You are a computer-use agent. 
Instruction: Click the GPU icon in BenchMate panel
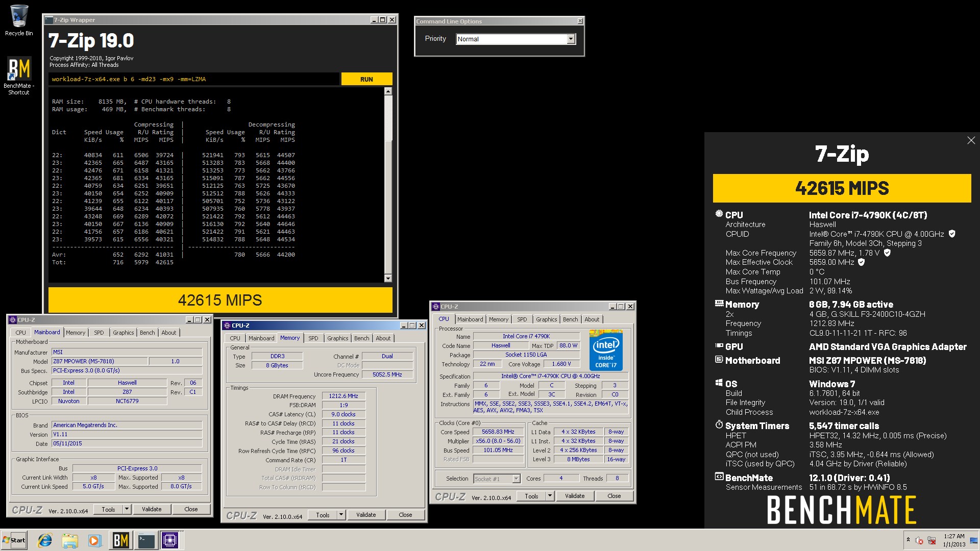[719, 346]
